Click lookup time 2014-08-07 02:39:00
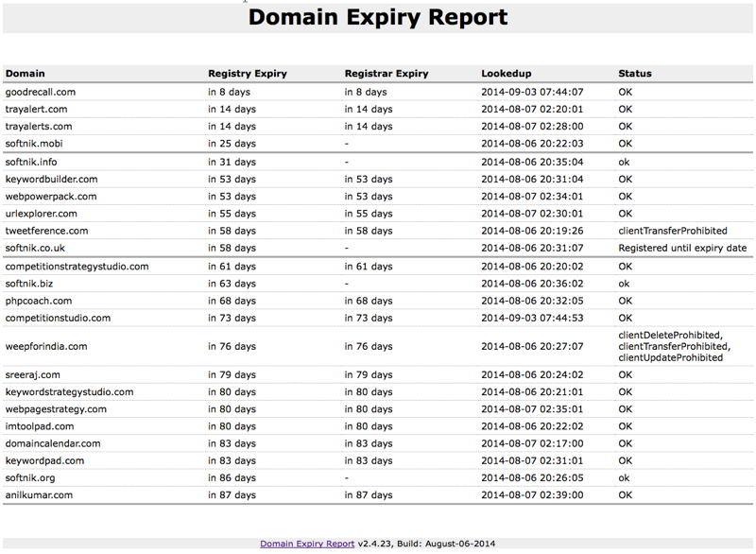The width and height of the screenshot is (756, 554). [x=532, y=495]
